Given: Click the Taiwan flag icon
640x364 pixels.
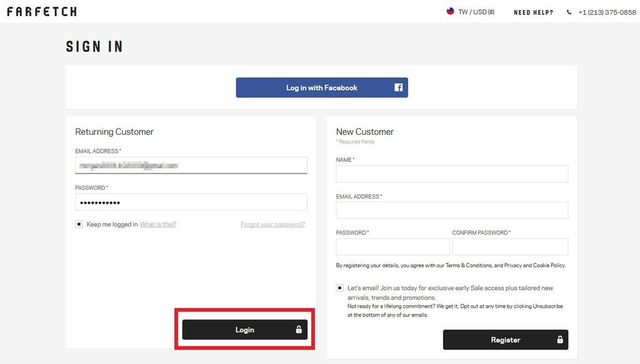Looking at the screenshot, I should [450, 11].
